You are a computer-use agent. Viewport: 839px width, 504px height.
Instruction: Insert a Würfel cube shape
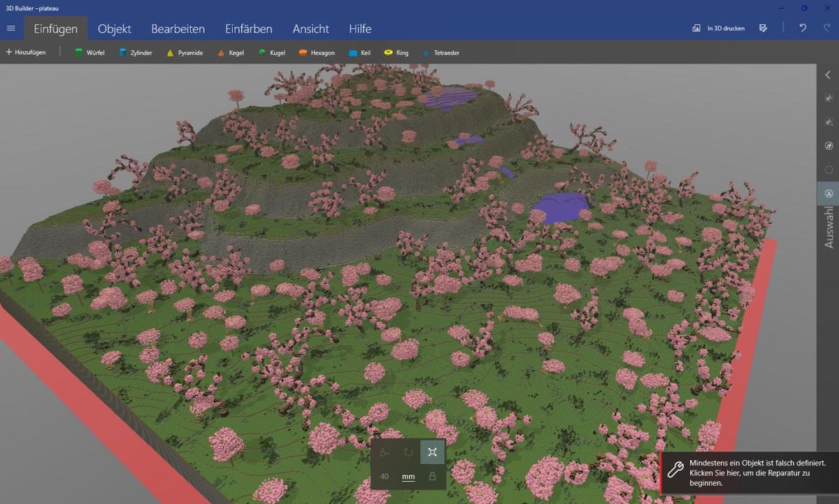(89, 52)
